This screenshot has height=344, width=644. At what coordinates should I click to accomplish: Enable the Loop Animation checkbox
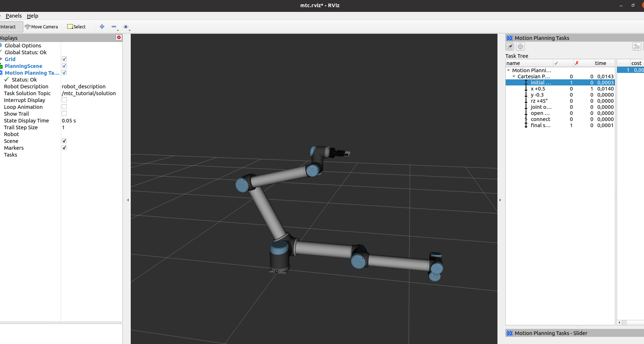click(x=64, y=107)
